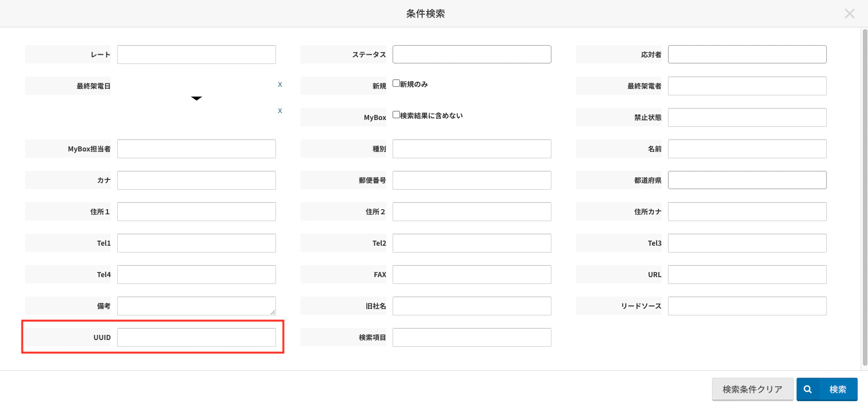The image size is (868, 408).
Task: Click the Tel3 input field
Action: (747, 243)
